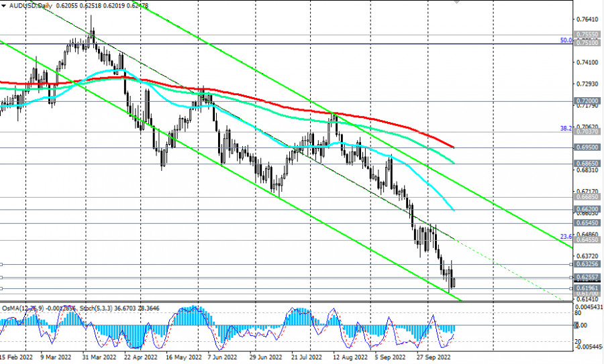The height and width of the screenshot is (364, 604).
Task: Click the 0.72000 price level tag
Action: point(587,101)
